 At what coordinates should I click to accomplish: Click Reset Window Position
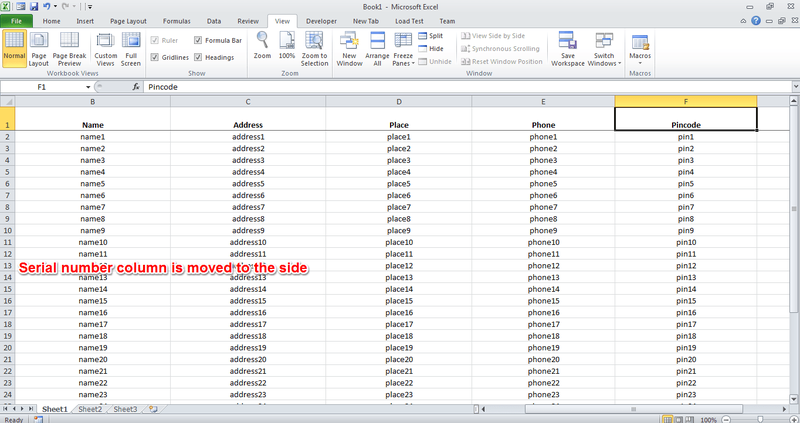(502, 61)
